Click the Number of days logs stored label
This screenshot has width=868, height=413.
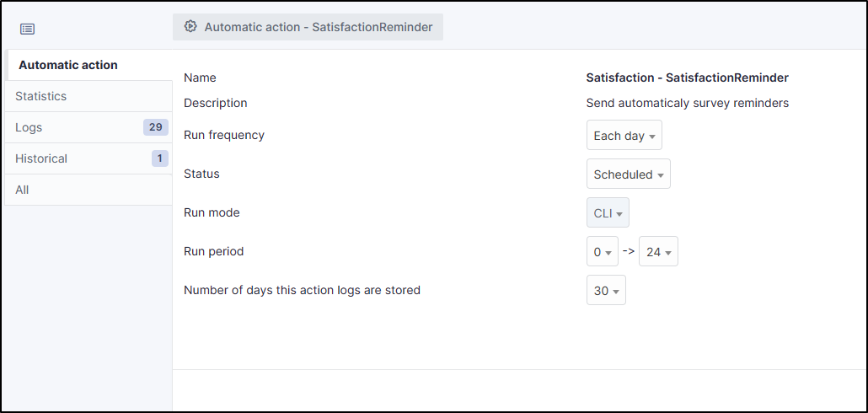pyautogui.click(x=302, y=290)
